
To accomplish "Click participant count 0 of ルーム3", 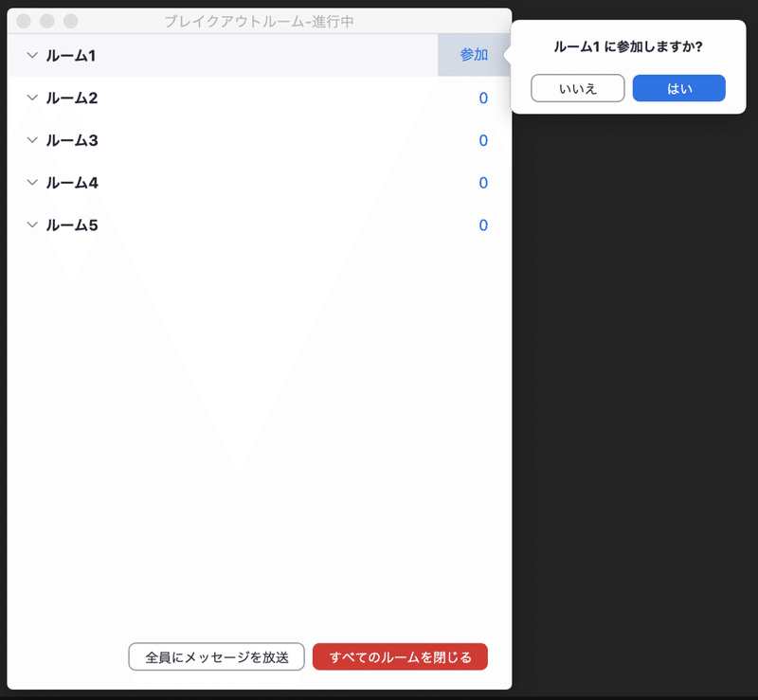I will pos(483,140).
